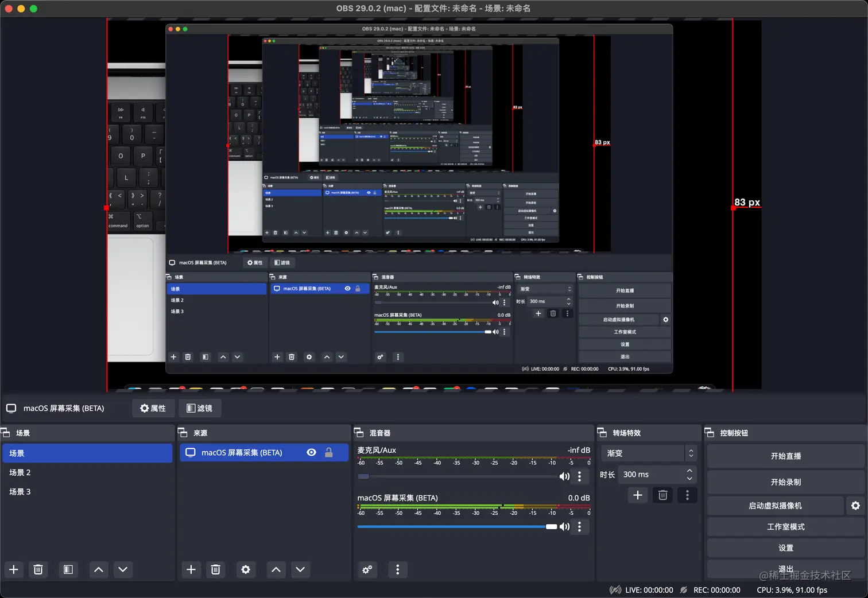Adjust the 麦克风/Aux volume slider
868x598 pixels.
(457, 476)
